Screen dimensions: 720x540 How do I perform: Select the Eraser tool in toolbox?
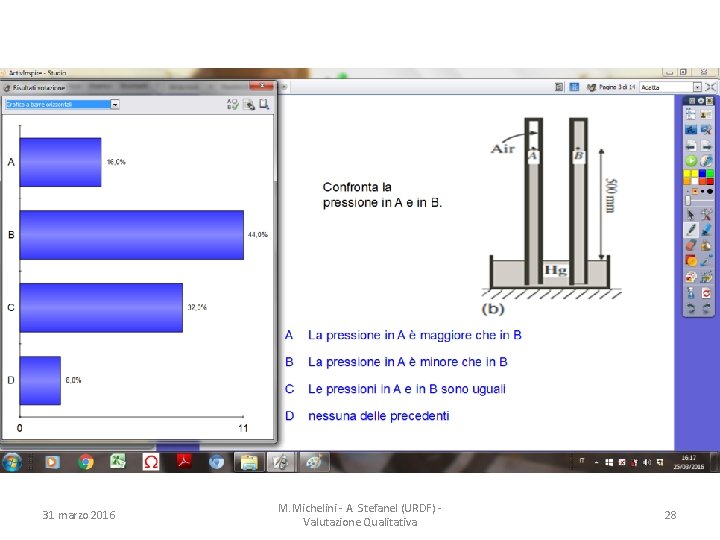point(691,245)
